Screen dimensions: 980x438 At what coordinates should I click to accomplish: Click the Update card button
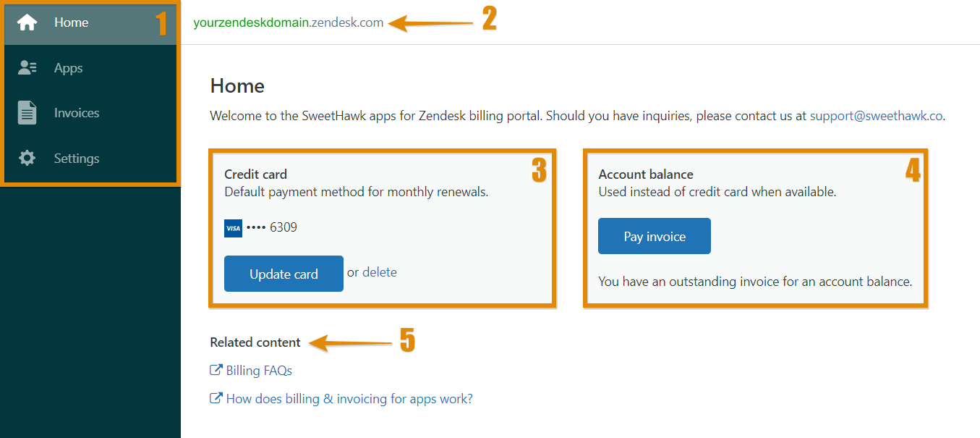[284, 274]
